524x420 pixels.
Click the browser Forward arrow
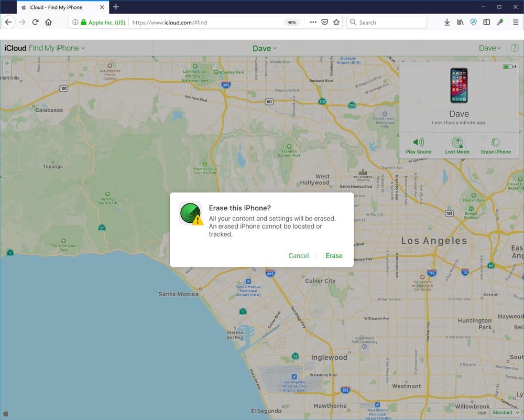(22, 23)
